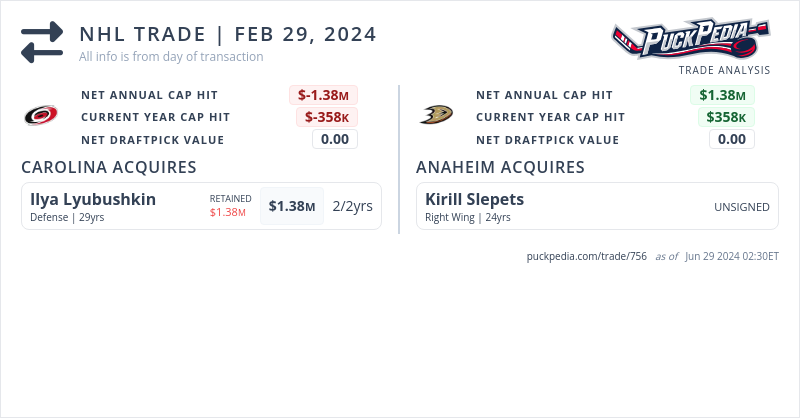
Task: Click the Carolina Hurricanes team logo
Action: coord(41,116)
